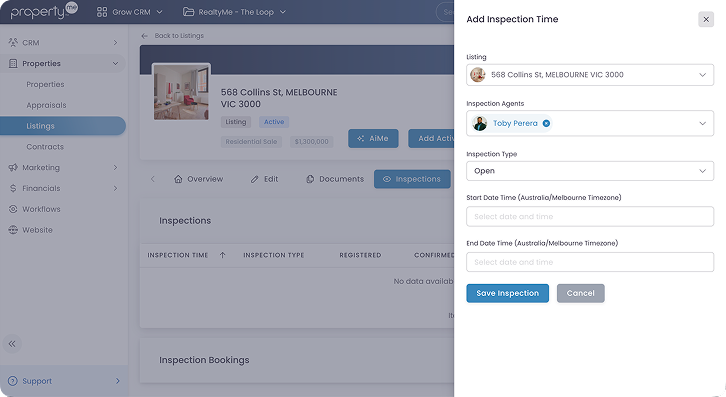Click the Marketing megaphone icon
Image resolution: width=726 pixels, height=397 pixels.
(13, 167)
